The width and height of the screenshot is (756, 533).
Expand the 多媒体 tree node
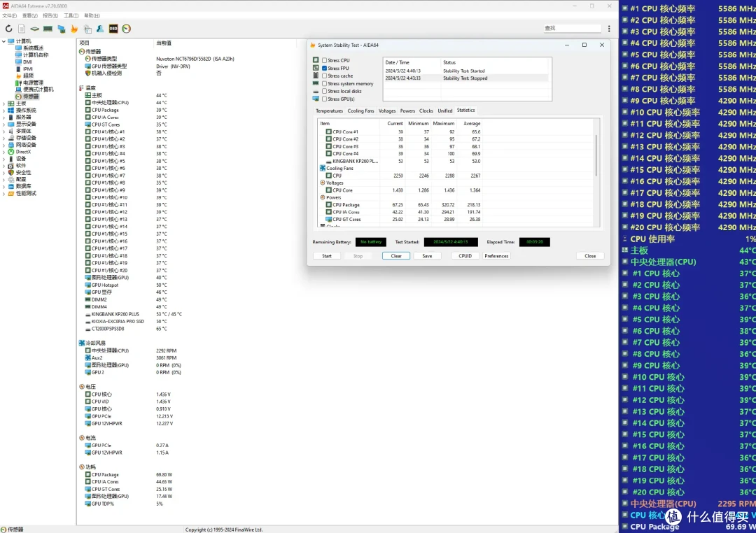point(4,131)
